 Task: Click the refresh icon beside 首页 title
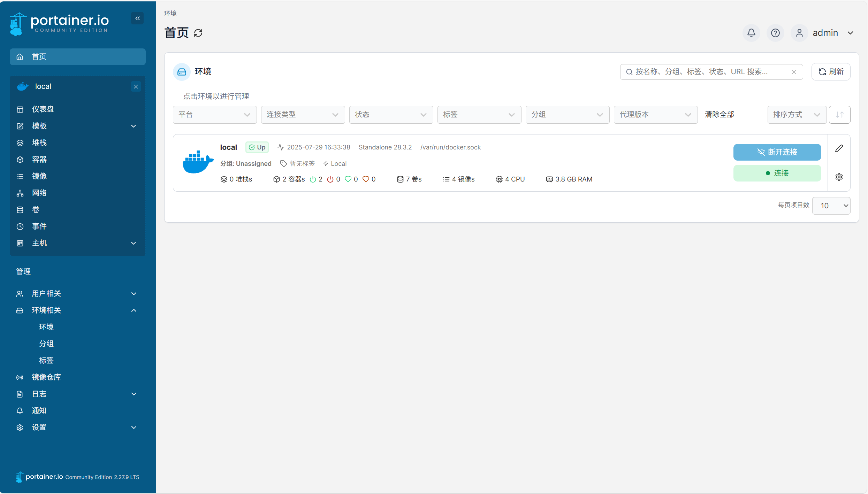click(x=198, y=33)
